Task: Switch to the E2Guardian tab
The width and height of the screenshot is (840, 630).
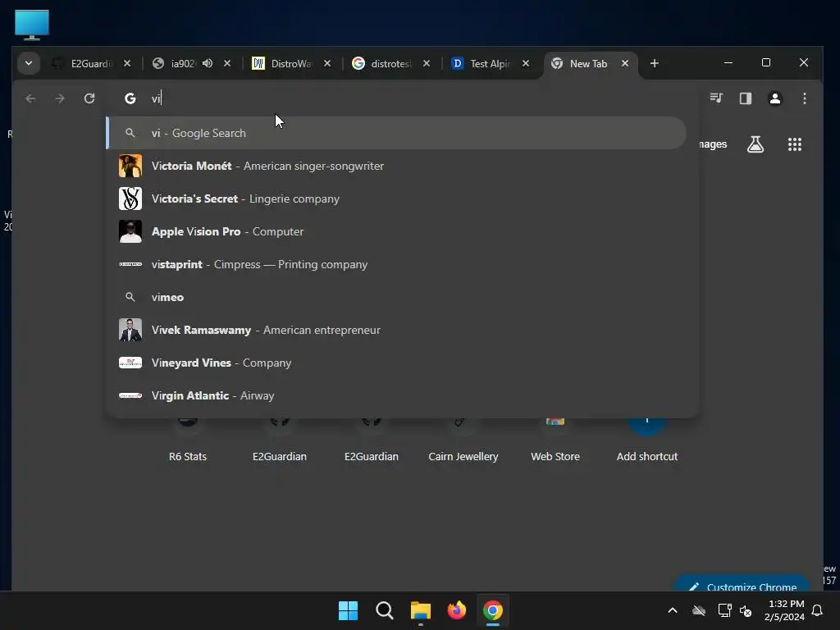Action: (x=92, y=63)
